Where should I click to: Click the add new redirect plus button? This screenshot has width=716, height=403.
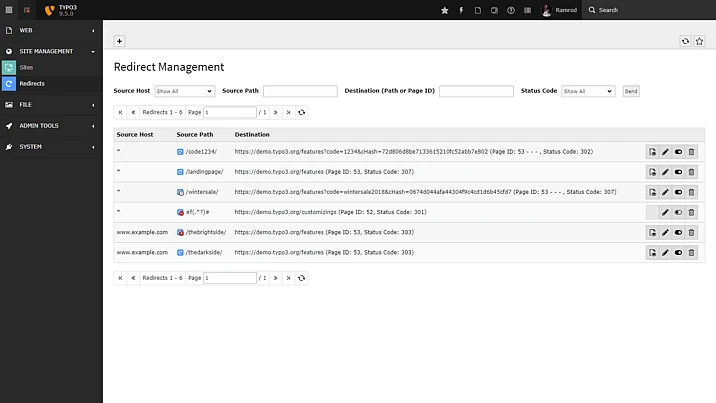(x=120, y=41)
